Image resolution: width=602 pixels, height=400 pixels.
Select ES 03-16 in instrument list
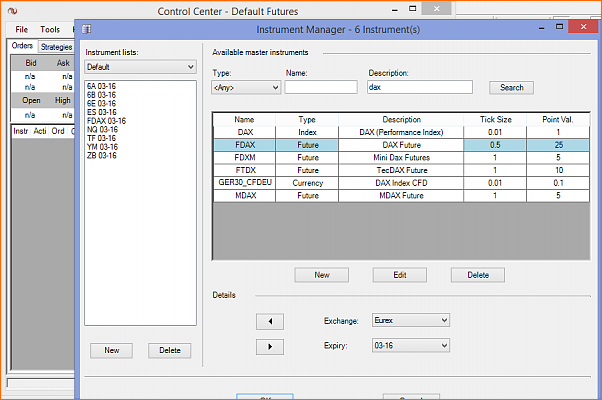(102, 112)
